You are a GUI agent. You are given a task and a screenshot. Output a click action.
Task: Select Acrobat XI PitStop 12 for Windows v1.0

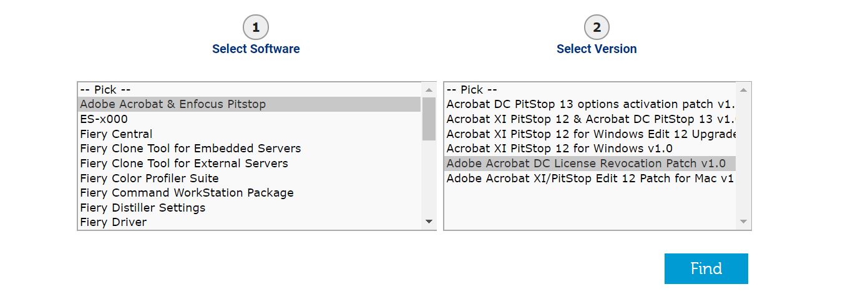559,149
